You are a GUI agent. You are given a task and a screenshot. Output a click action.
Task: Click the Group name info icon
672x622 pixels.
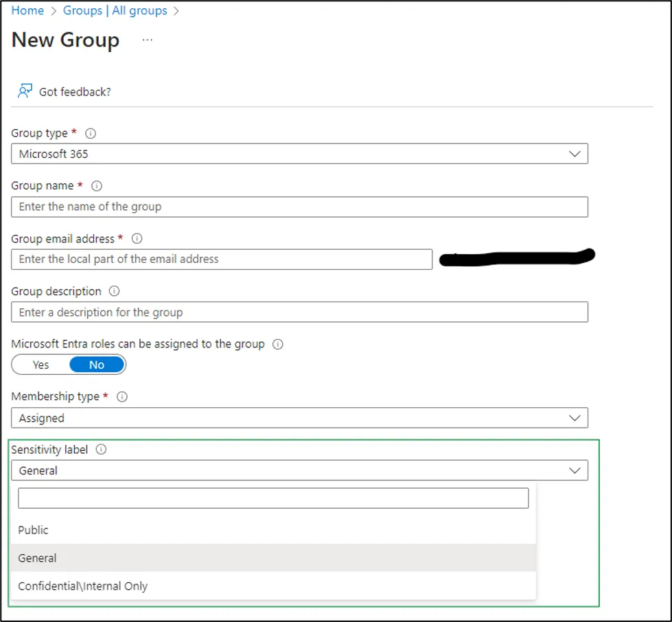pos(96,186)
